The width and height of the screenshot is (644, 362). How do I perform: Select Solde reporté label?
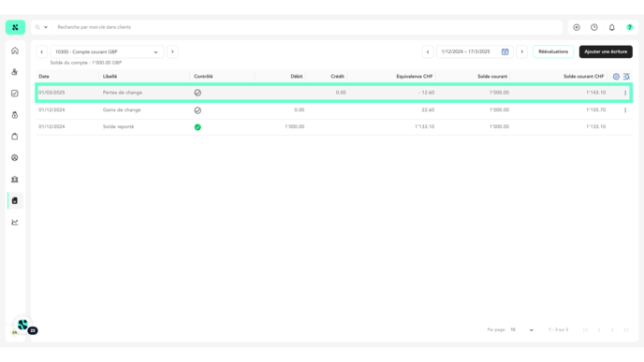pyautogui.click(x=118, y=126)
